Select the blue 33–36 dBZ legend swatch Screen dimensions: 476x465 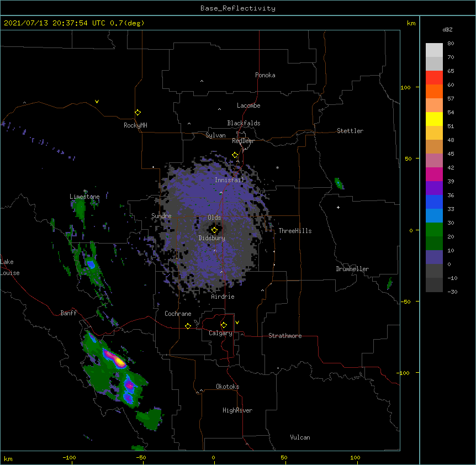pyautogui.click(x=434, y=202)
